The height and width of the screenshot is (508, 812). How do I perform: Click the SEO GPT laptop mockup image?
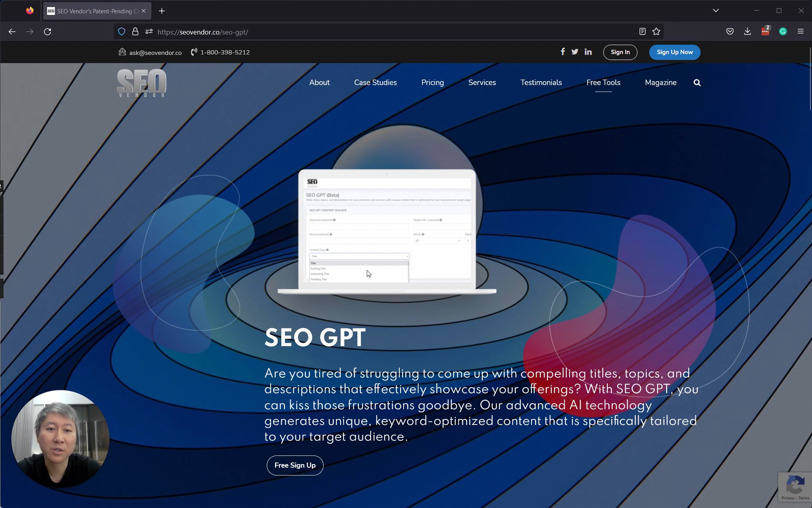click(x=387, y=231)
